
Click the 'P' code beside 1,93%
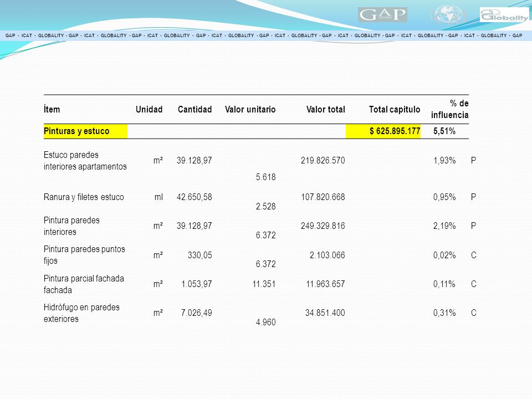click(x=474, y=161)
